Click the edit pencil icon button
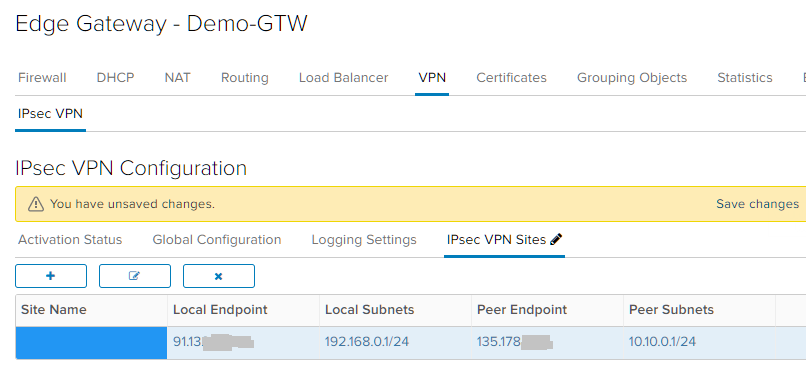Viewport: 806px width, 380px height. pyautogui.click(x=135, y=276)
